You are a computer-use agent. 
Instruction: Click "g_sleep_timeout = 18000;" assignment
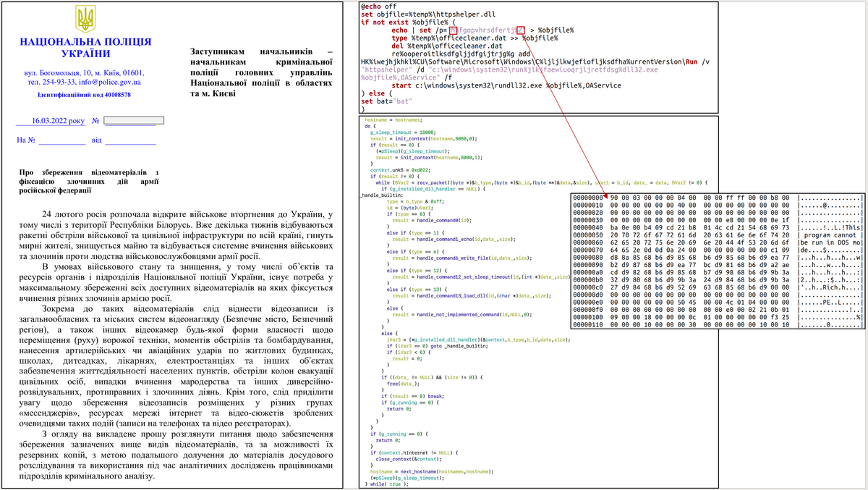tap(403, 132)
